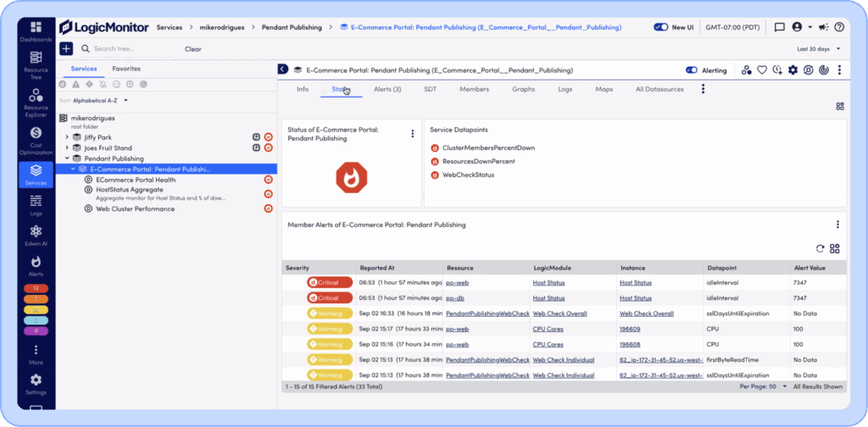Click Clear next to the search box

point(192,49)
